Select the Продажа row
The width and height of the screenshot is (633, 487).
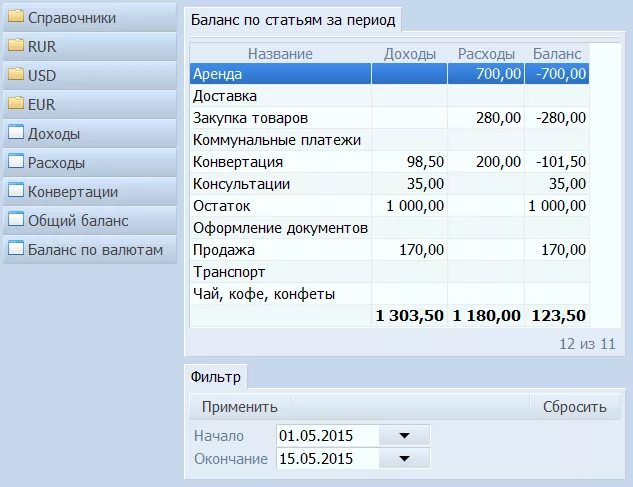[x=389, y=250]
